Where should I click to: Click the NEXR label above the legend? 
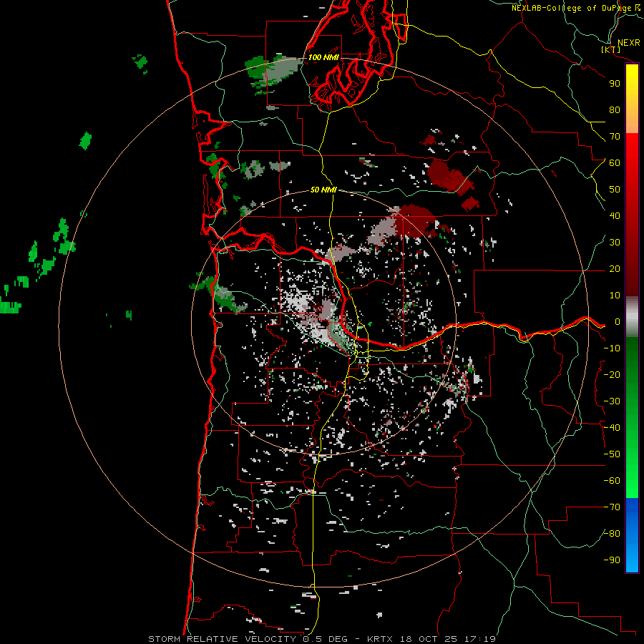[629, 43]
